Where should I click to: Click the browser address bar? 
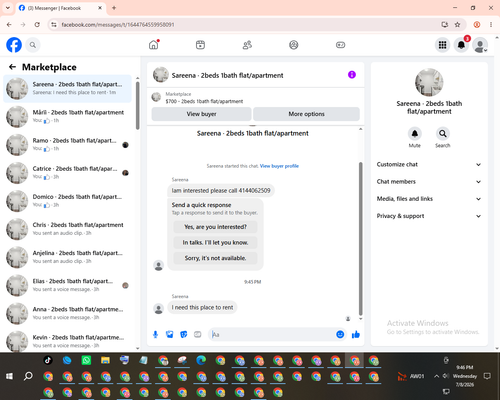coord(247,25)
